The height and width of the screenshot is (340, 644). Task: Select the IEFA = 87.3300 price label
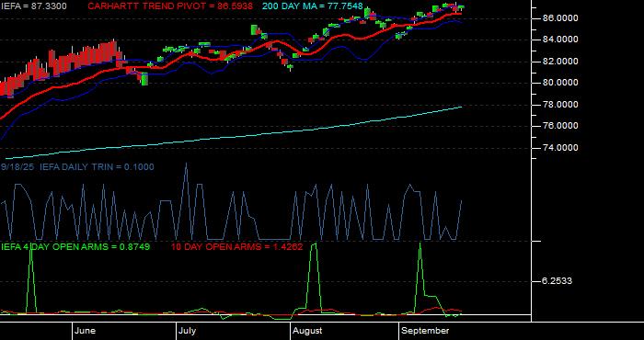(33, 6)
